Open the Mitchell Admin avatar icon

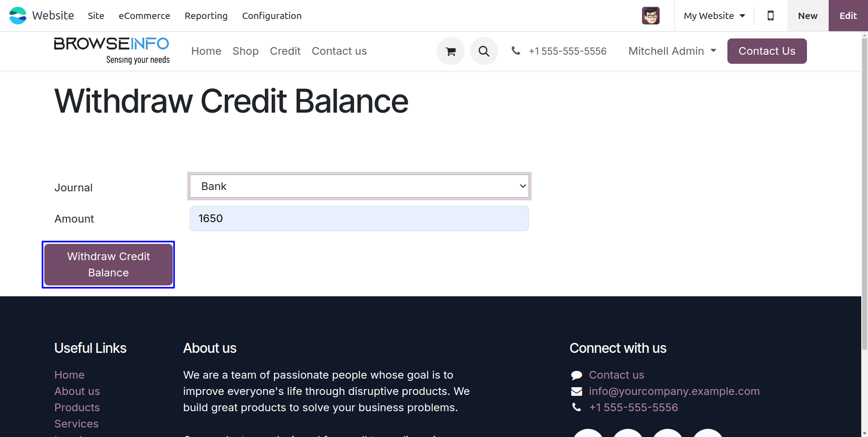coord(651,16)
